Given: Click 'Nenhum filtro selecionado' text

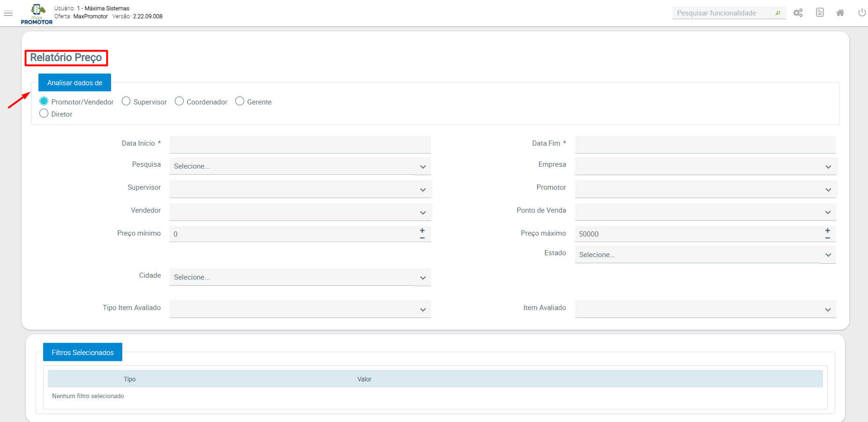Looking at the screenshot, I should [88, 396].
